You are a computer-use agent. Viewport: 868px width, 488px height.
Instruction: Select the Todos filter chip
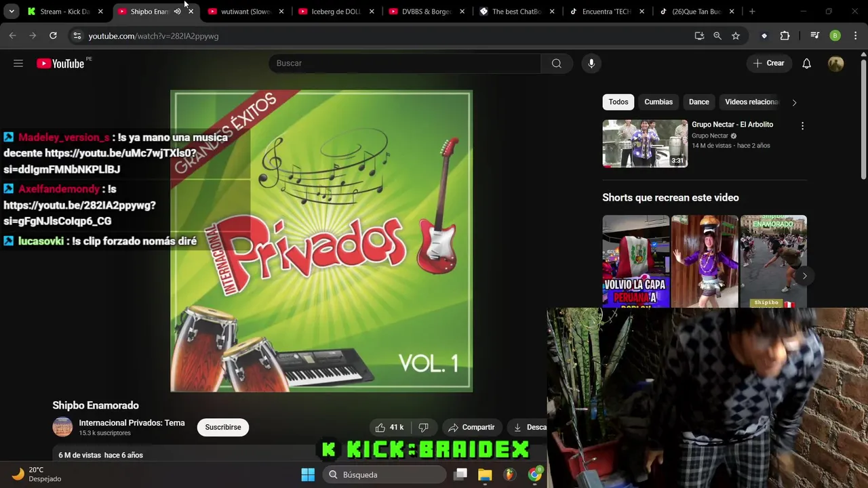pyautogui.click(x=618, y=102)
